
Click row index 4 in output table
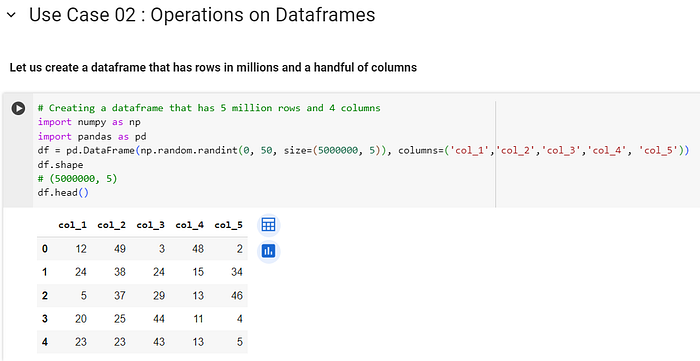(x=45, y=342)
